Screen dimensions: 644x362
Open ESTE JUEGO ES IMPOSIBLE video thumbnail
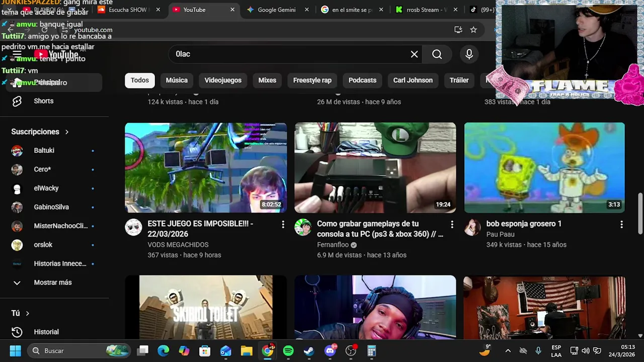[206, 167]
